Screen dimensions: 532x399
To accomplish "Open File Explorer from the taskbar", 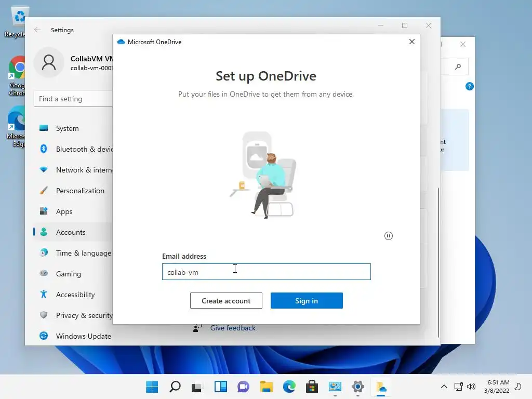I will coord(267,387).
